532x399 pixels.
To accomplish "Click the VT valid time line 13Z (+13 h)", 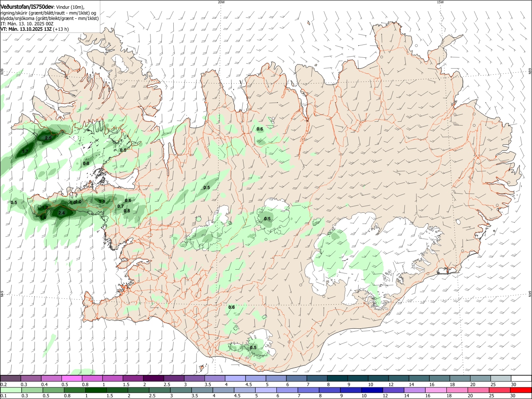I will [x=35, y=29].
